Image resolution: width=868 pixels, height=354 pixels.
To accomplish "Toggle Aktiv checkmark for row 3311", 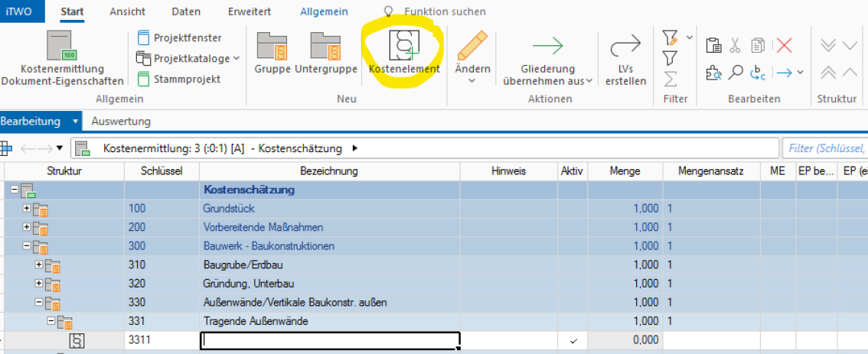I will [573, 341].
